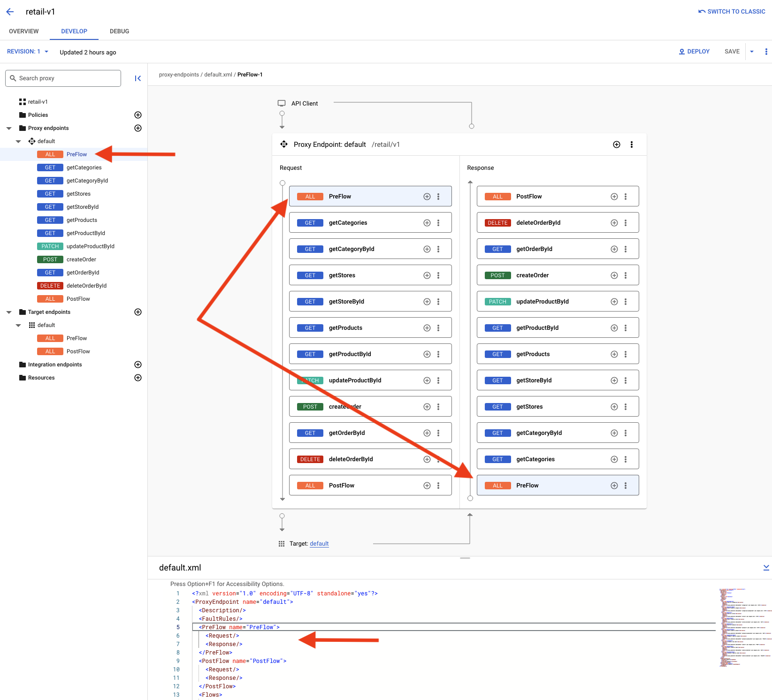The width and height of the screenshot is (772, 700).
Task: Select deleteOrderById in the navigation tree
Action: tap(86, 286)
